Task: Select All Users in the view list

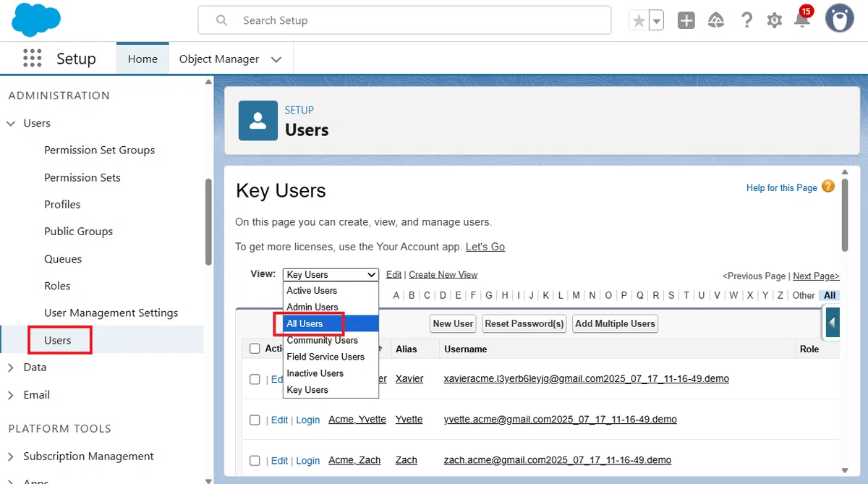Action: coord(331,324)
